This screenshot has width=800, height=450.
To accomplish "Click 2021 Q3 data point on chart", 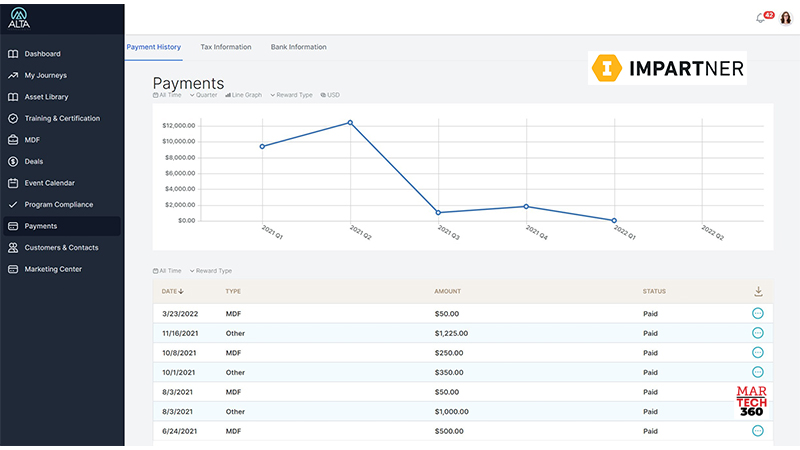I will pyautogui.click(x=438, y=213).
